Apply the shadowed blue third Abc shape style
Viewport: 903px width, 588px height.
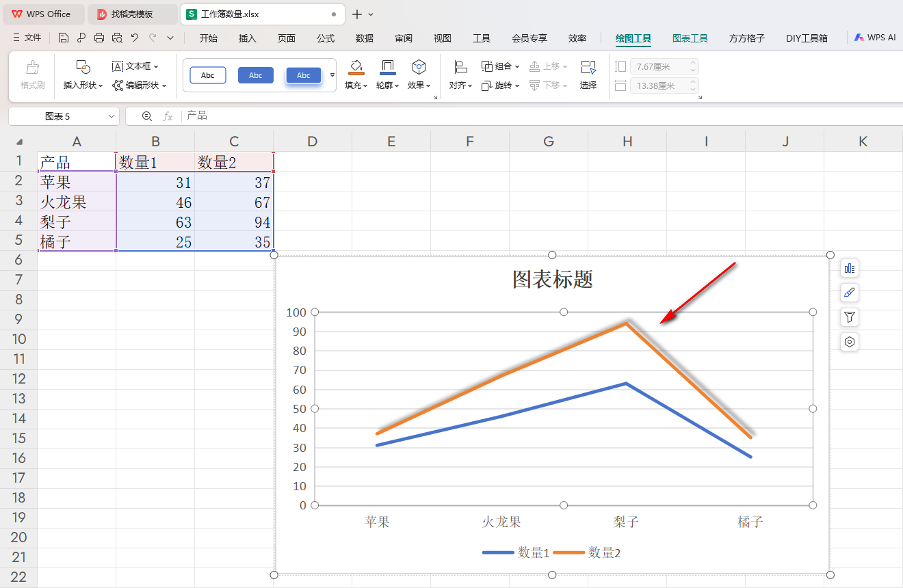click(x=304, y=75)
